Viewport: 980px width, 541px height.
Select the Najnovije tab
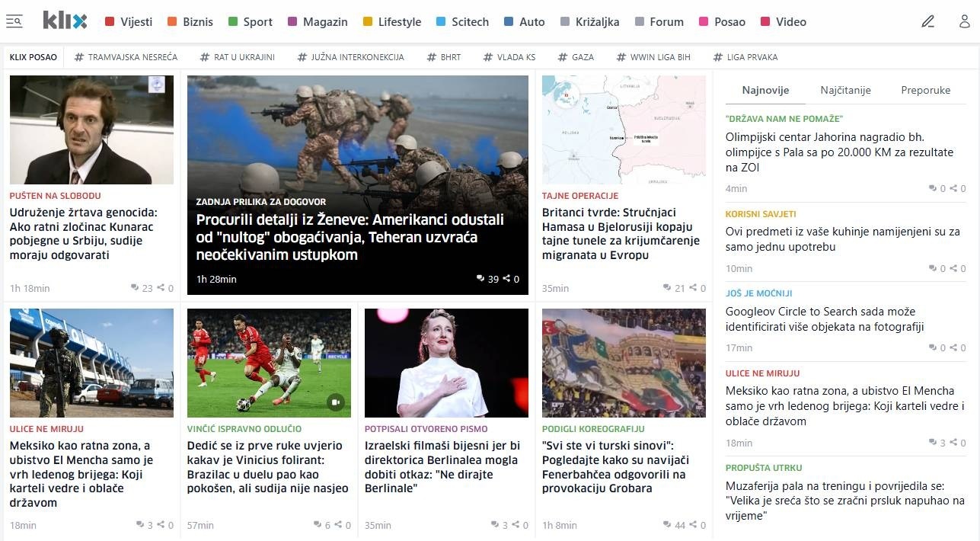[765, 90]
